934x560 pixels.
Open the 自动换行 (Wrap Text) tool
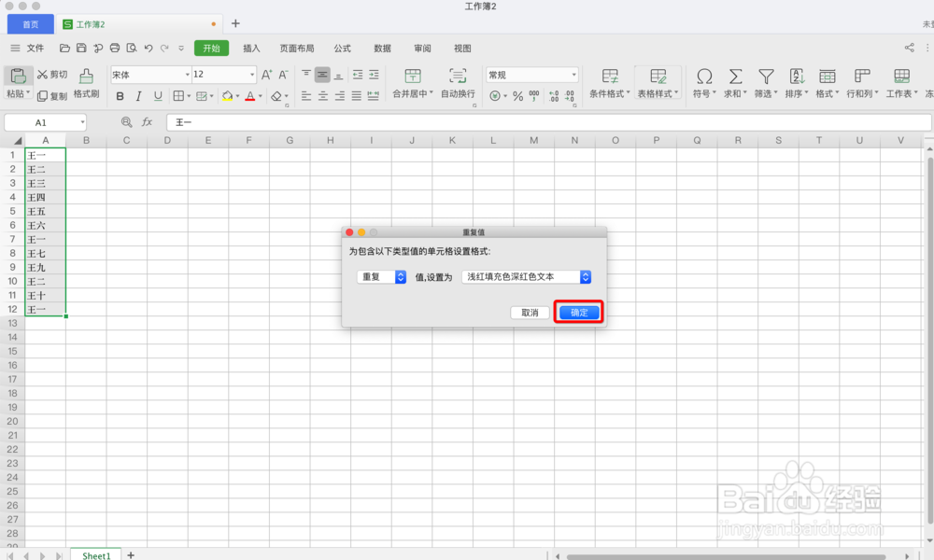pyautogui.click(x=459, y=84)
